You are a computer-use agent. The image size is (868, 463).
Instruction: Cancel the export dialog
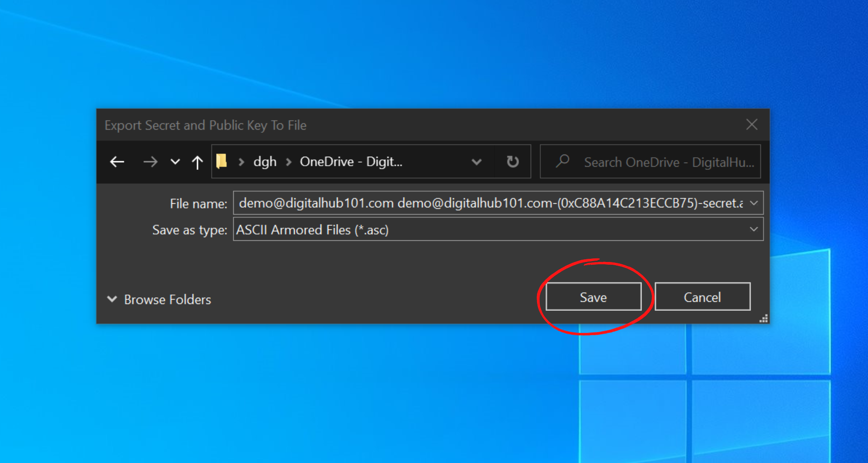702,297
